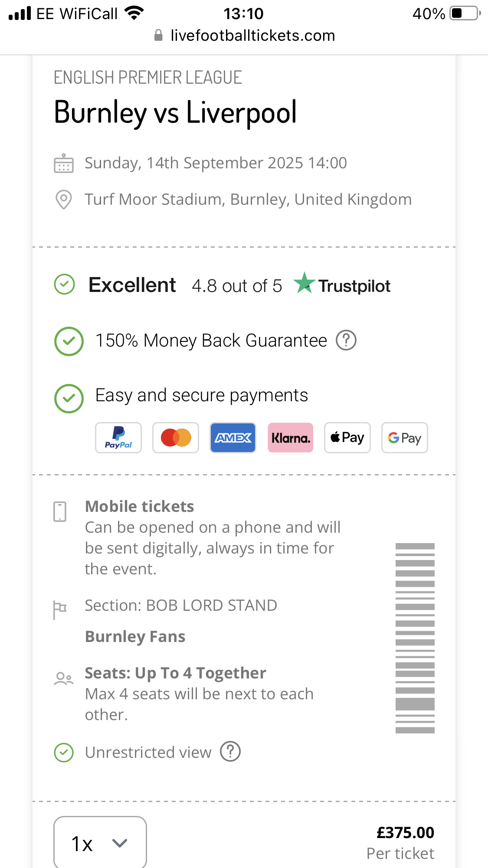Tap the location pin icon

(64, 200)
